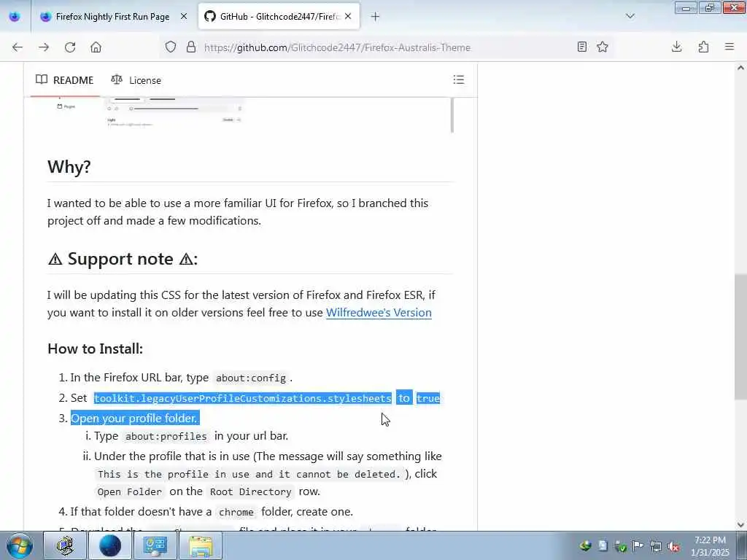Click the 7:22 PM taskbar clock
The image size is (747, 560).
click(711, 546)
